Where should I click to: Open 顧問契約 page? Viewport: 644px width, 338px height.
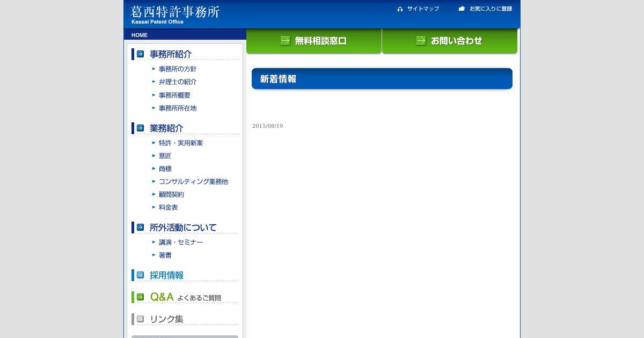[171, 195]
